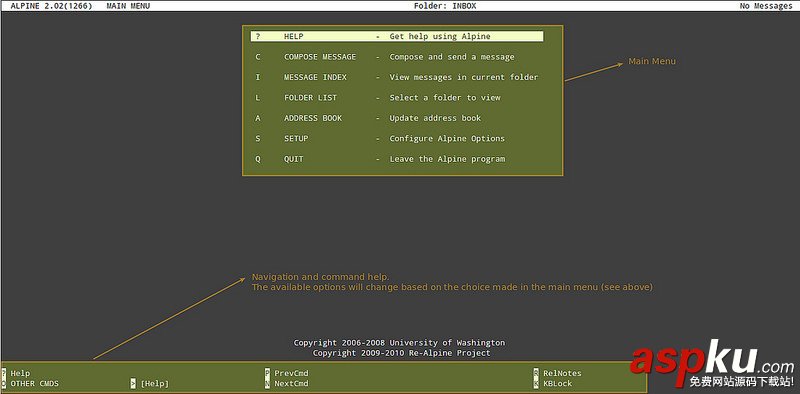Image resolution: width=800 pixels, height=394 pixels.
Task: Click the 'MAIN MENU' title text
Action: click(x=128, y=6)
